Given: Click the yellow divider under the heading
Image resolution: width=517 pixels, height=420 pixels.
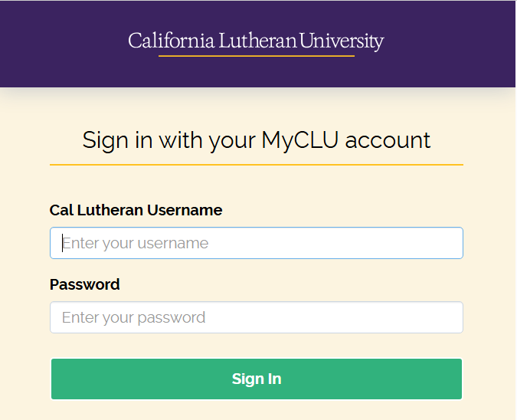Looking at the screenshot, I should click(x=256, y=165).
